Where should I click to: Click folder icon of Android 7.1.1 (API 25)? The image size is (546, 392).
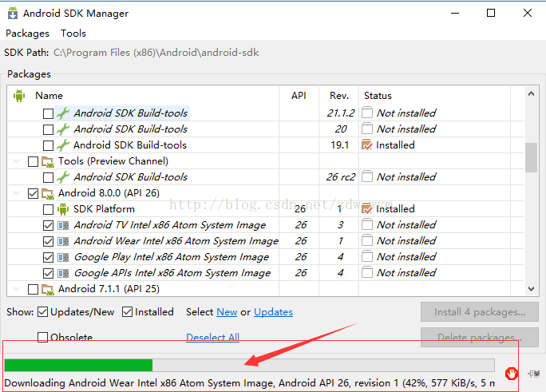tap(48, 289)
